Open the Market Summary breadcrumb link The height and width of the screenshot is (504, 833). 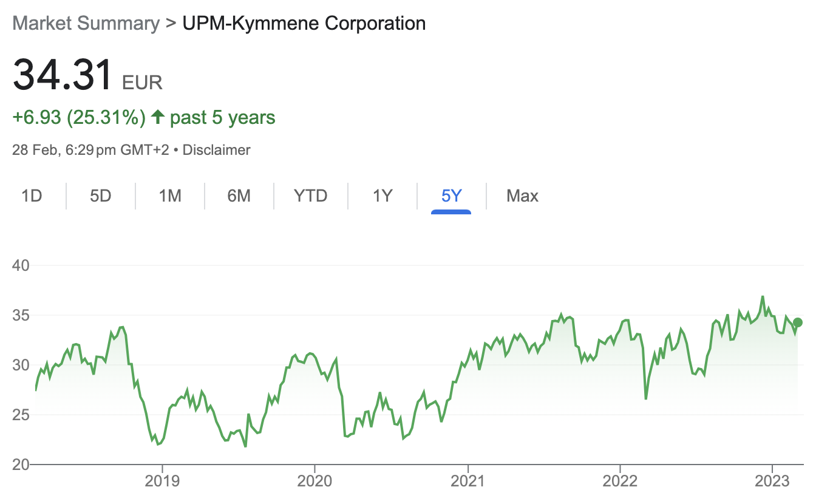[x=86, y=24]
